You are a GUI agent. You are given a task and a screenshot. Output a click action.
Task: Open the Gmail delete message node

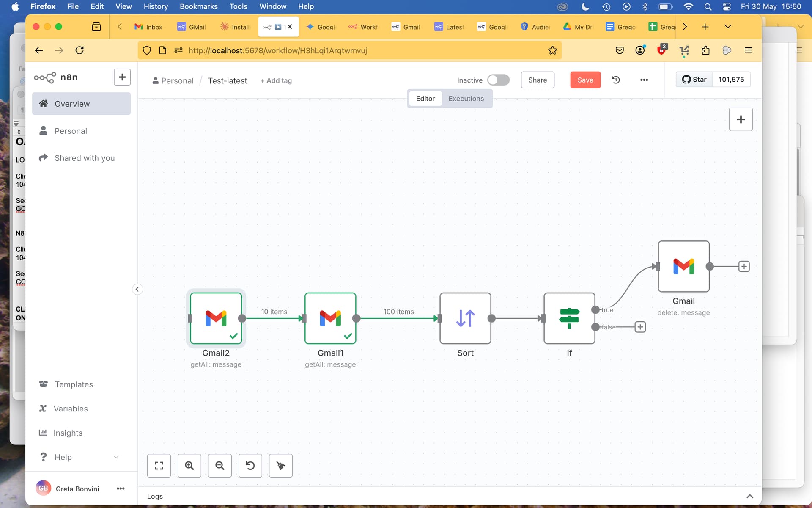click(x=683, y=266)
